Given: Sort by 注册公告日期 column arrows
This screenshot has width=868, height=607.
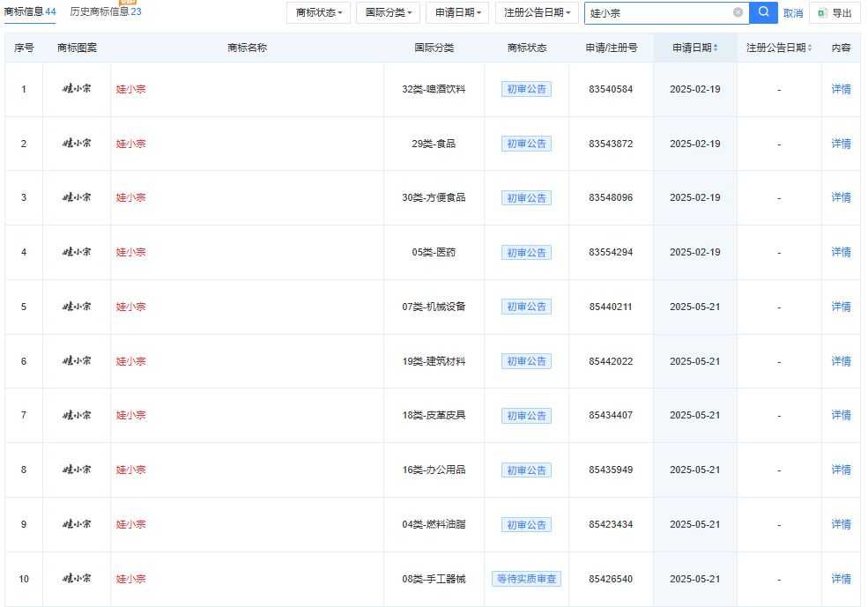Looking at the screenshot, I should (x=809, y=48).
